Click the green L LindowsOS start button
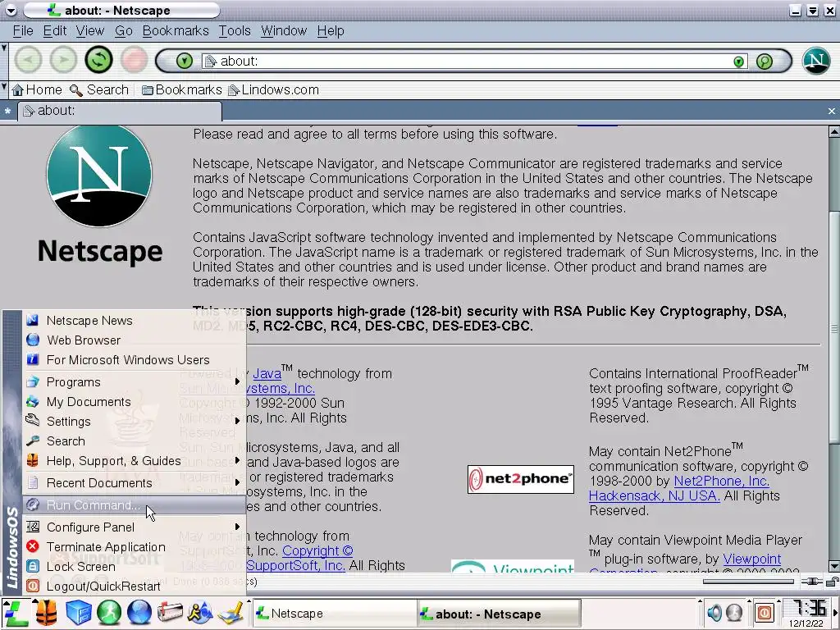840x630 pixels. pos(15,613)
